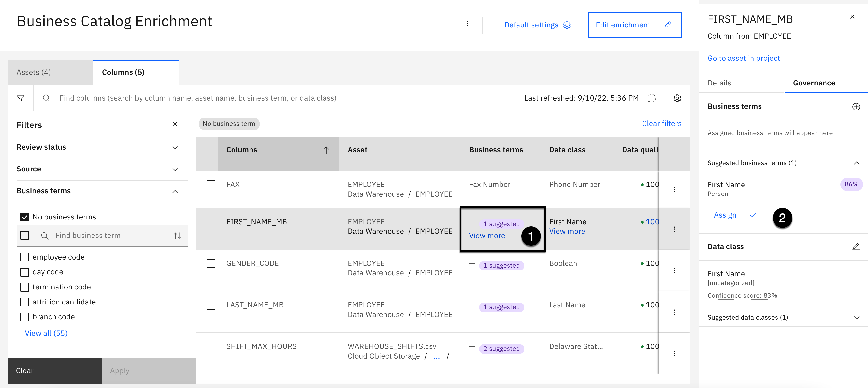Open header overflow menu beside Default settings
The width and height of the screenshot is (868, 388).
(467, 24)
